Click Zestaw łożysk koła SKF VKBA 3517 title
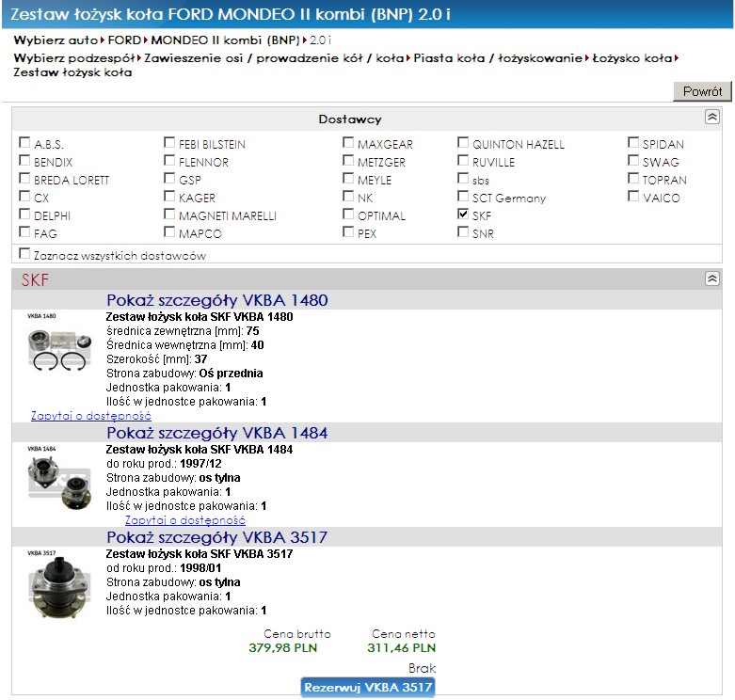The image size is (735, 700). tap(200, 554)
